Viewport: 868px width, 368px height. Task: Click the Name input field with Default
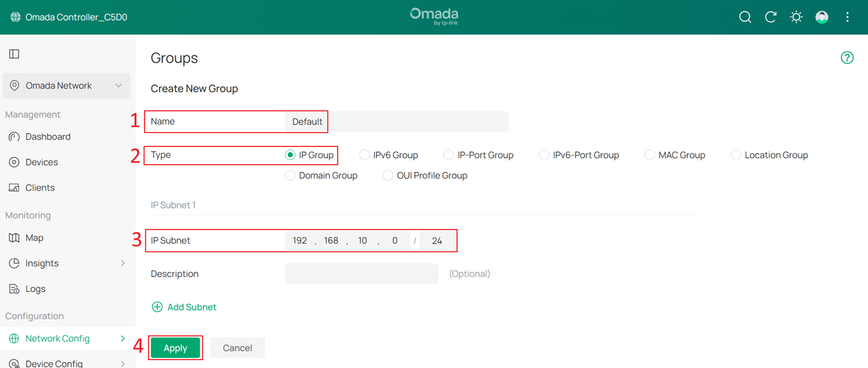(396, 122)
